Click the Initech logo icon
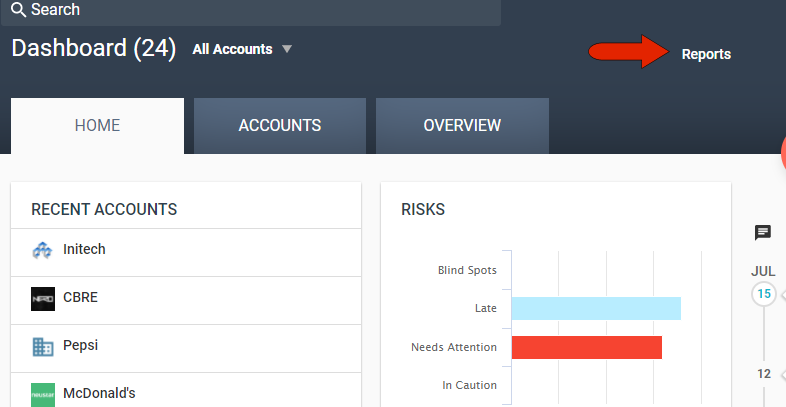The image size is (786, 407). tap(42, 251)
